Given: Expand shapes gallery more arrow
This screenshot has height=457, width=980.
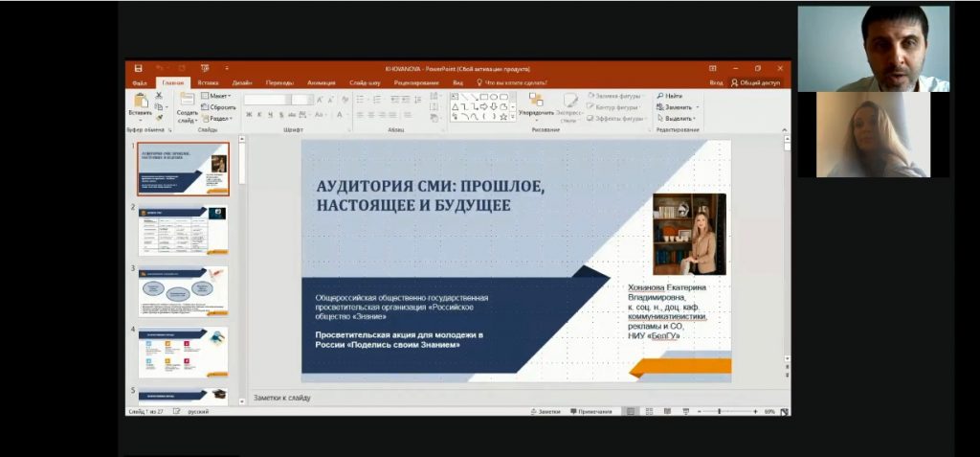Looking at the screenshot, I should (513, 117).
